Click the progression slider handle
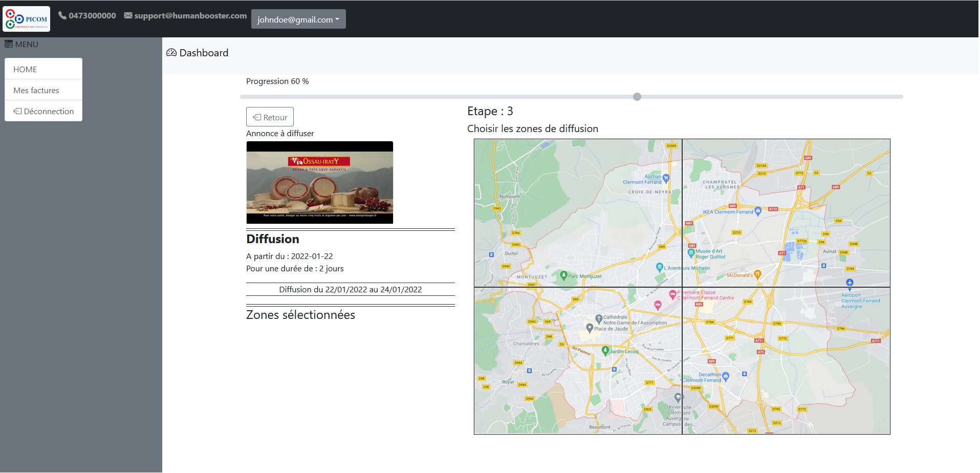 coord(637,97)
